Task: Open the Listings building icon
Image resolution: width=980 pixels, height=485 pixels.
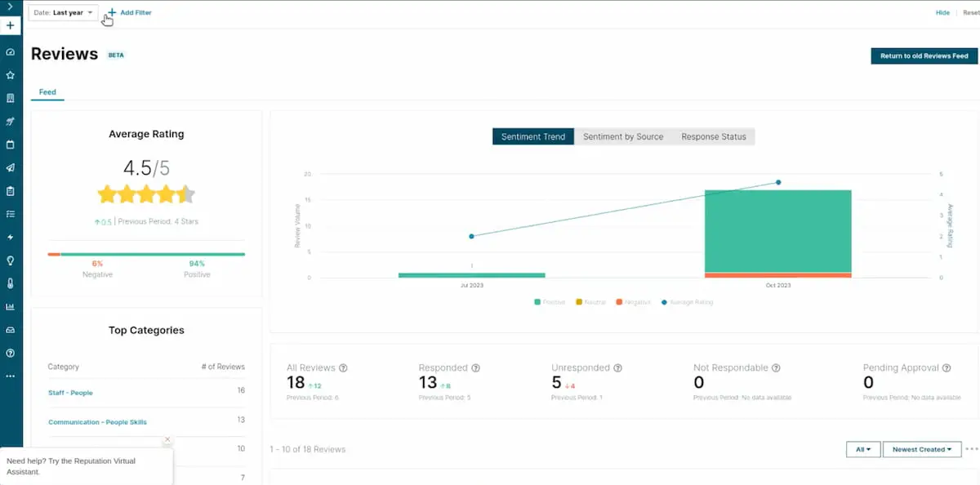Action: (10, 97)
